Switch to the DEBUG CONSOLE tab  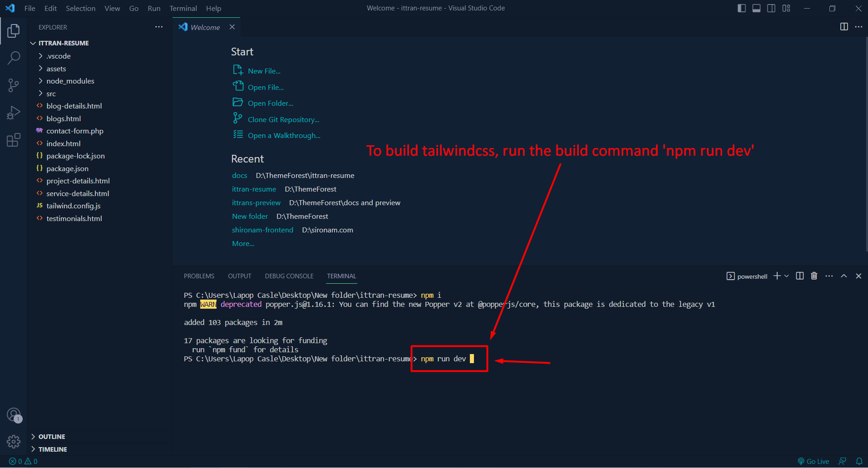pyautogui.click(x=289, y=276)
